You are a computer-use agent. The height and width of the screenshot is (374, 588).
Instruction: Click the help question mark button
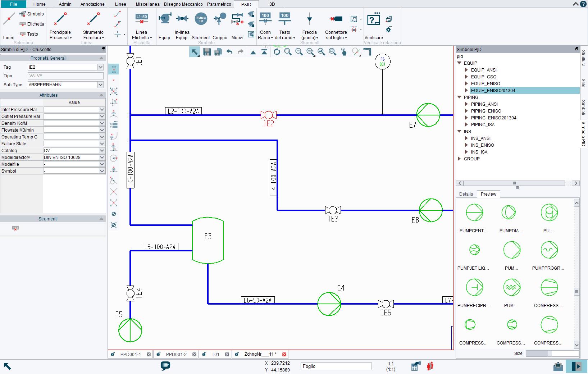pos(583,4)
